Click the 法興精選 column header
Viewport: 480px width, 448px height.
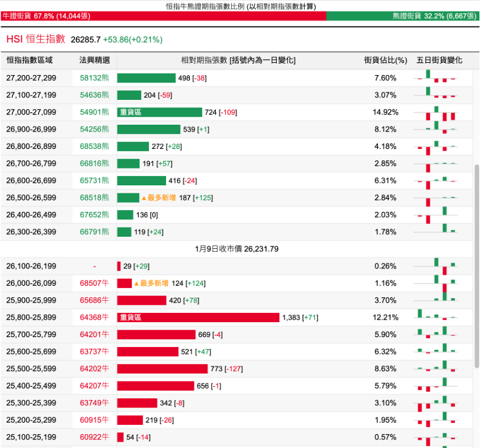(95, 60)
